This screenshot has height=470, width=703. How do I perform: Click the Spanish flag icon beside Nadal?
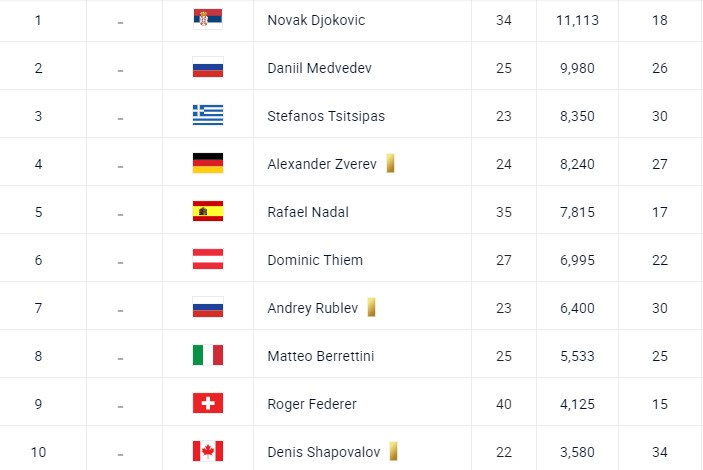[208, 211]
